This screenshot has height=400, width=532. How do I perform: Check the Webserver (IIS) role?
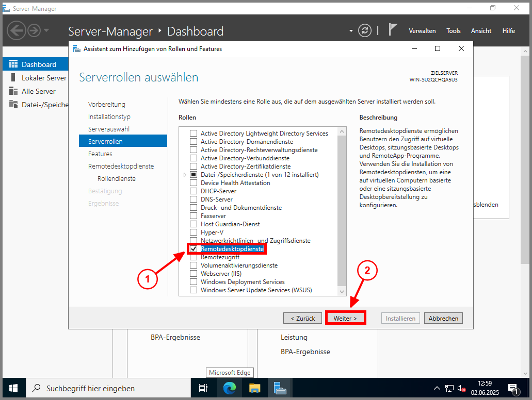pyautogui.click(x=194, y=274)
